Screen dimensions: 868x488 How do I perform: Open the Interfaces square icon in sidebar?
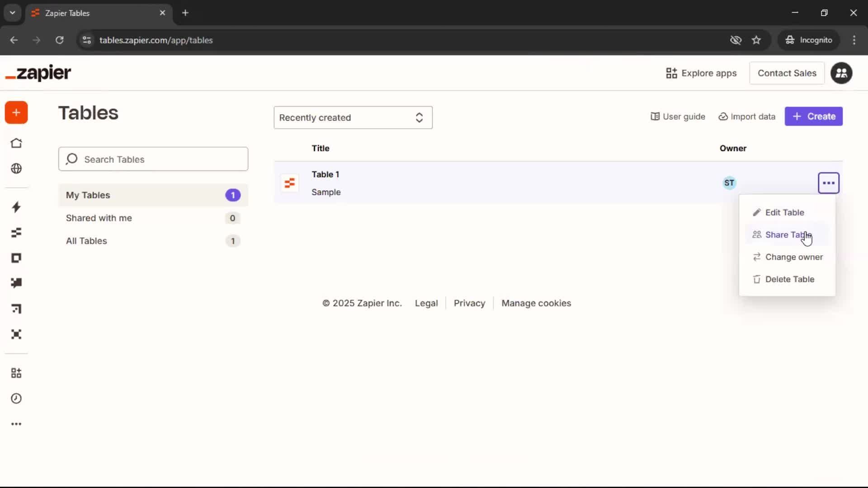[x=16, y=258]
